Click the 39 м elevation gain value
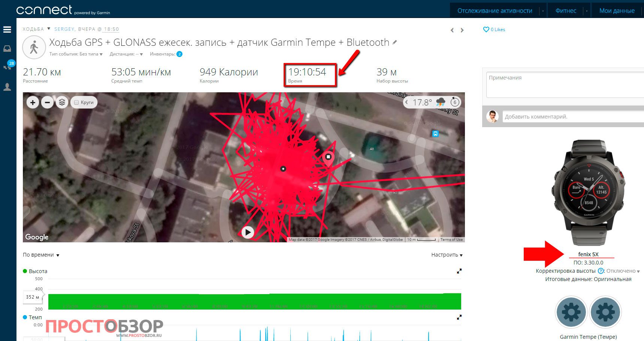644x341 pixels. pos(387,72)
